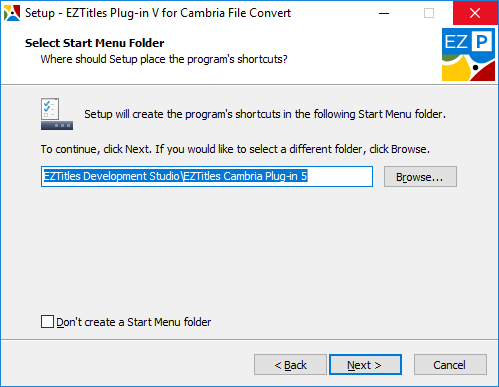Click the Don't create Start Menu label
This screenshot has height=387, width=499.
pos(134,322)
